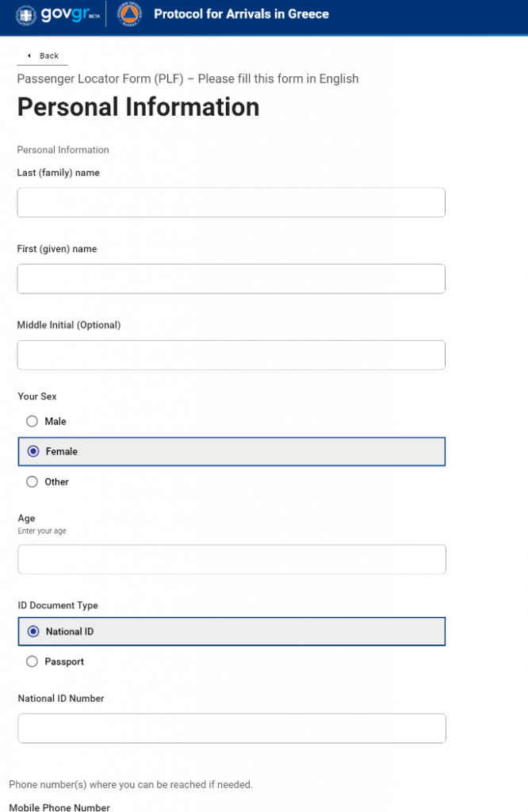Click the Other option label text

tap(57, 481)
